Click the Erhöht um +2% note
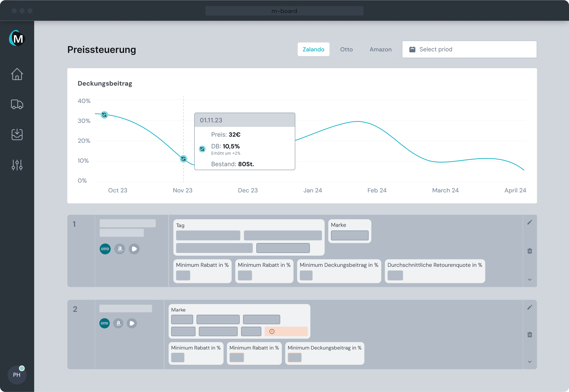This screenshot has height=392, width=569. coord(226,153)
